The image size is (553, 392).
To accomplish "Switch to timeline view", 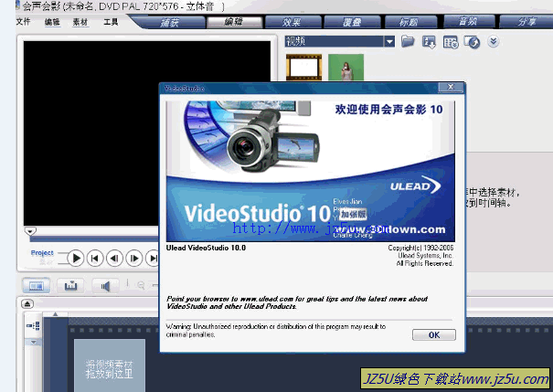I will (70, 285).
